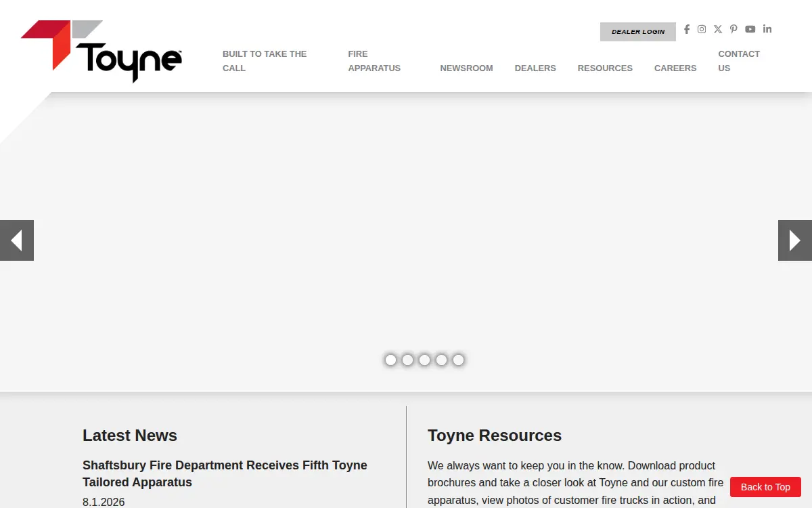
Task: Open Fire Apparatus menu
Action: [374, 61]
